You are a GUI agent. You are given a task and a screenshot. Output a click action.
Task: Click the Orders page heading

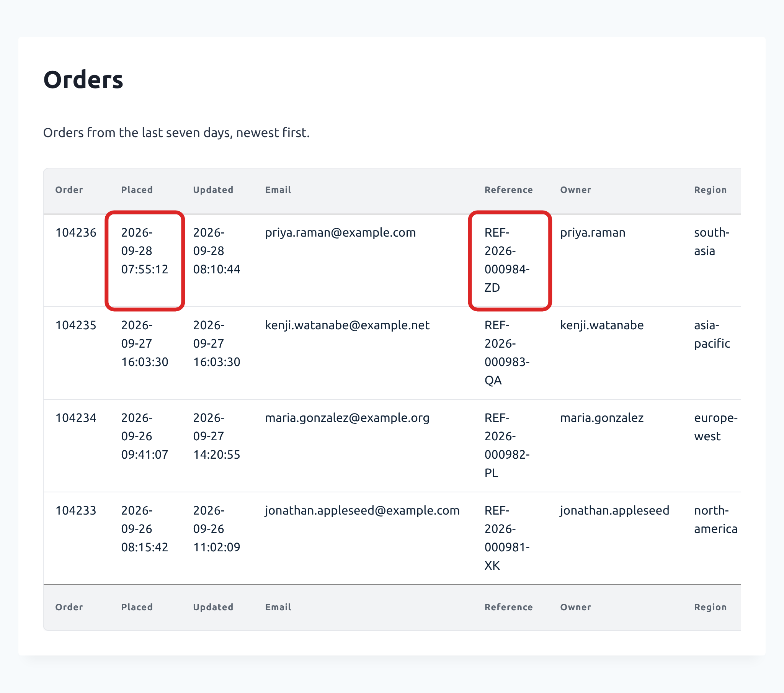pos(83,80)
